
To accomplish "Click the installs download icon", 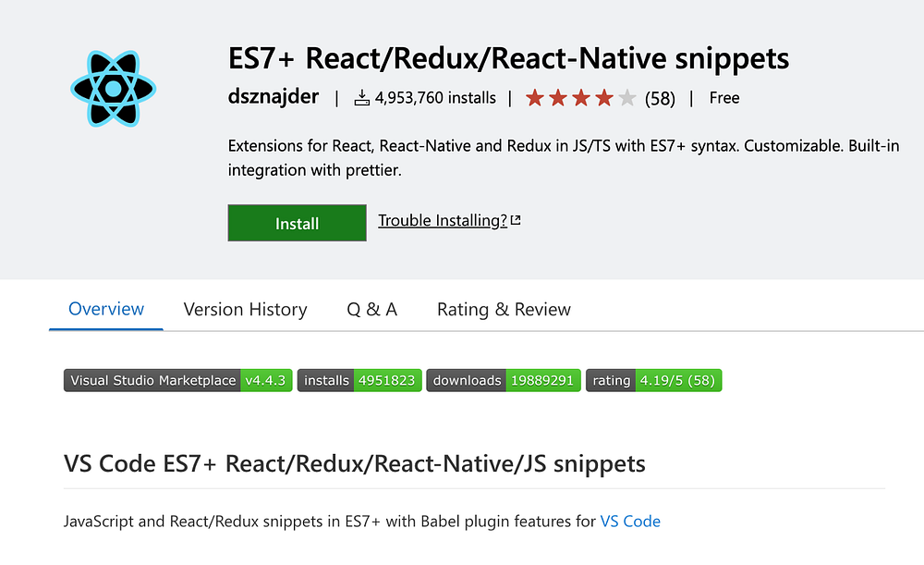I will [x=362, y=98].
